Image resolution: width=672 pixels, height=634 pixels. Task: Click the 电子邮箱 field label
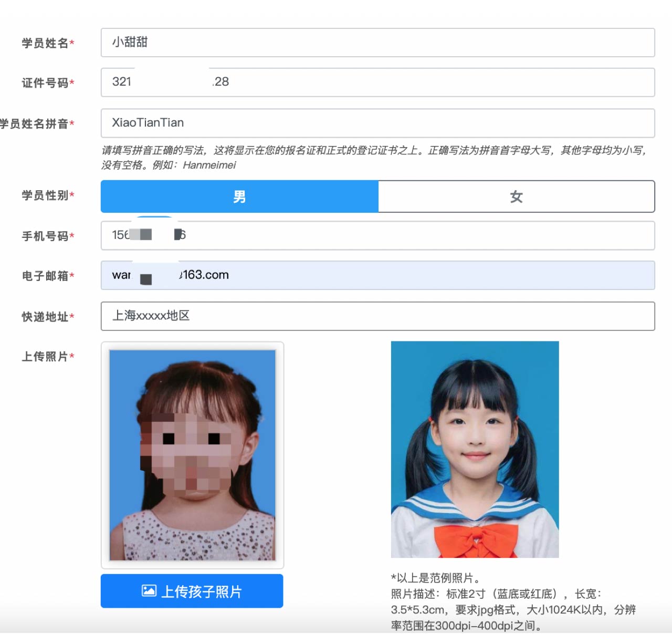(x=45, y=276)
